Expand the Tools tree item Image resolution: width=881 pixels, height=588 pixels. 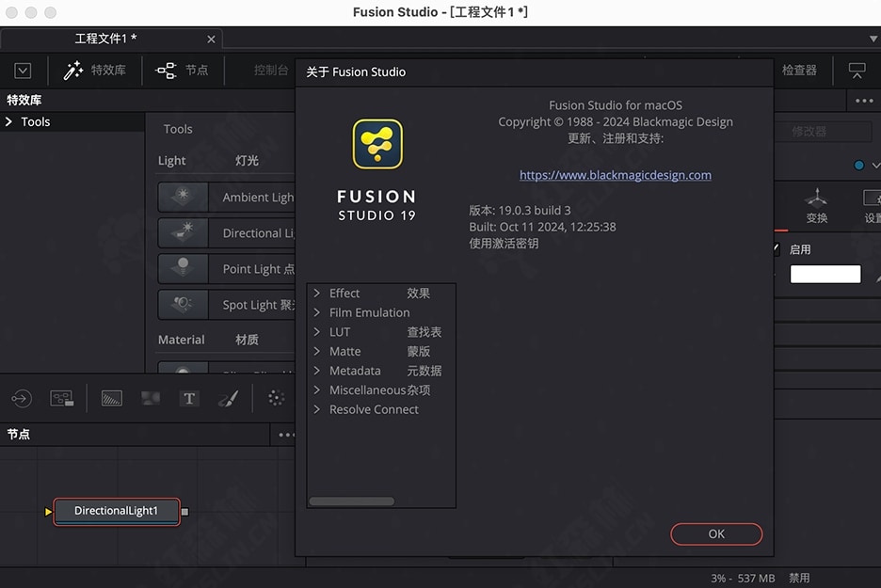click(x=9, y=121)
